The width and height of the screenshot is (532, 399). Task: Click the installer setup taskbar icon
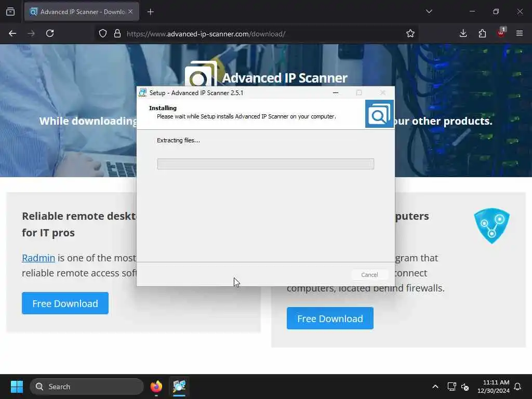click(x=179, y=387)
